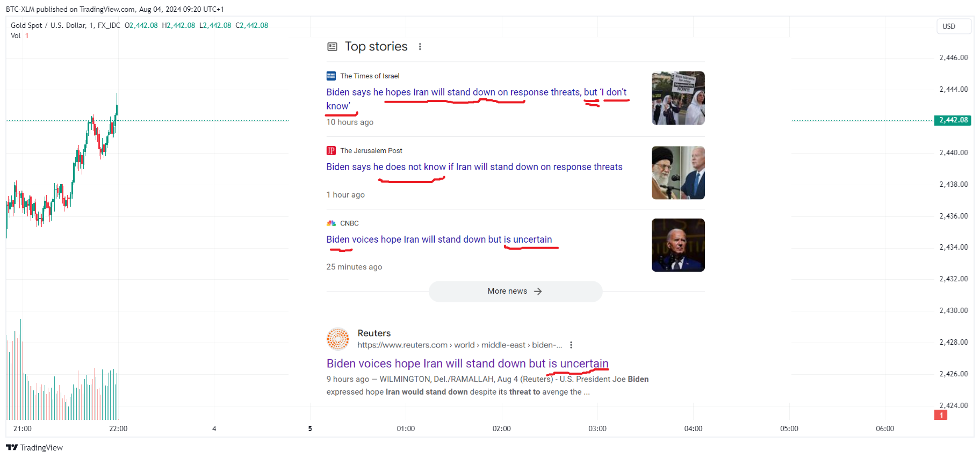The width and height of the screenshot is (980, 458).
Task: Click The Times of Israel favicon
Action: [x=331, y=76]
